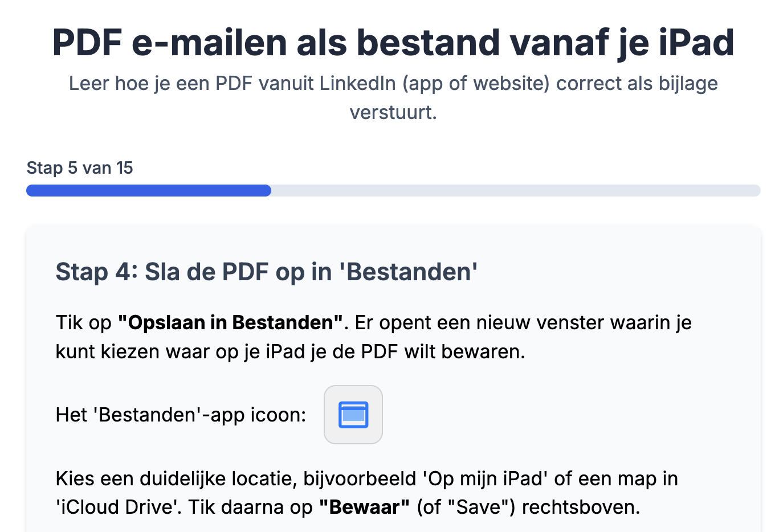775x532 pixels.
Task: Click the 'Stap 4: Sla de PDF op' heading
Action: (193, 272)
